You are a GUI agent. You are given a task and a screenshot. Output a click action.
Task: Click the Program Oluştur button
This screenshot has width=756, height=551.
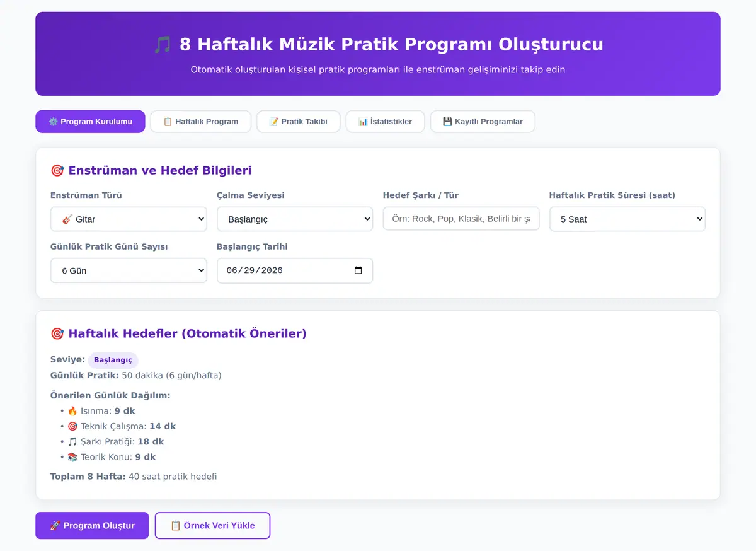coord(92,526)
